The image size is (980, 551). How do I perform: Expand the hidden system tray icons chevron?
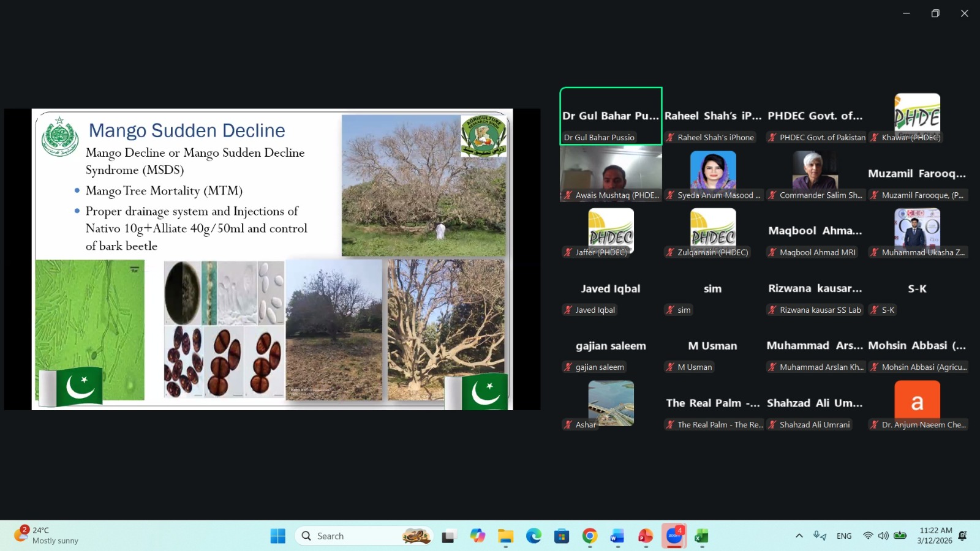[x=799, y=536]
